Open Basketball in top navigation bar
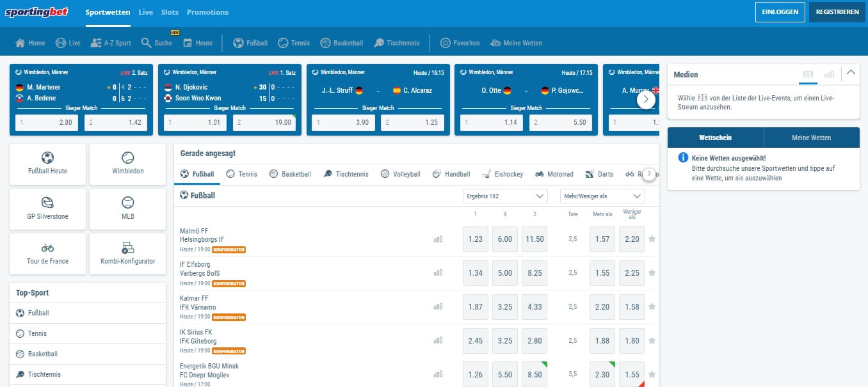 [x=342, y=43]
